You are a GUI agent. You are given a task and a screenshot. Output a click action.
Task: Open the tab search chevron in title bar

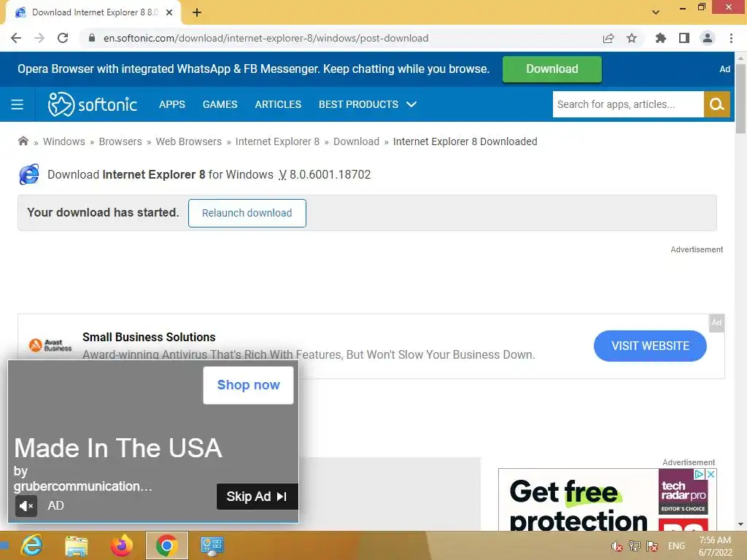(656, 12)
